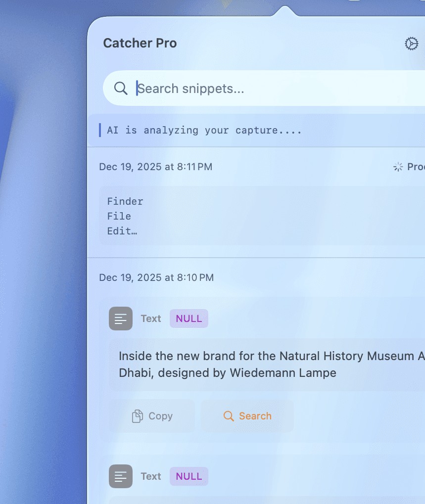Click the AI is analyzing your capture banner
Image resolution: width=425 pixels, height=504 pixels.
pos(256,131)
